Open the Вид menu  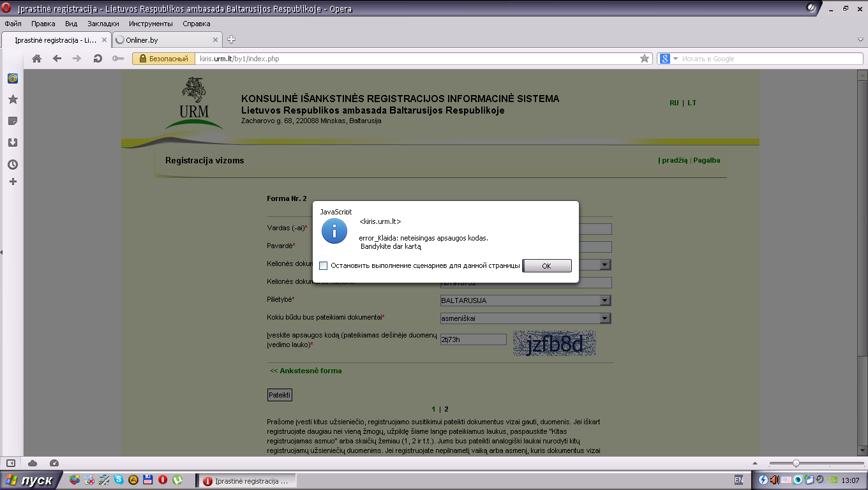71,24
